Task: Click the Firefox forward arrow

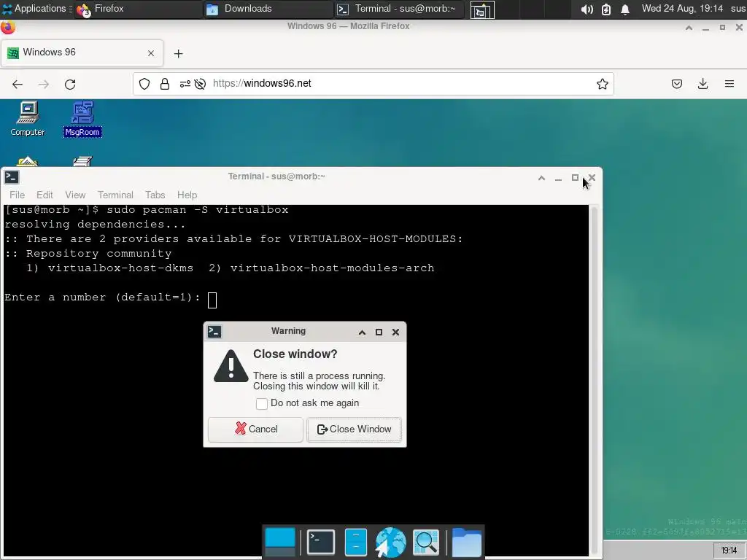Action: coord(44,85)
